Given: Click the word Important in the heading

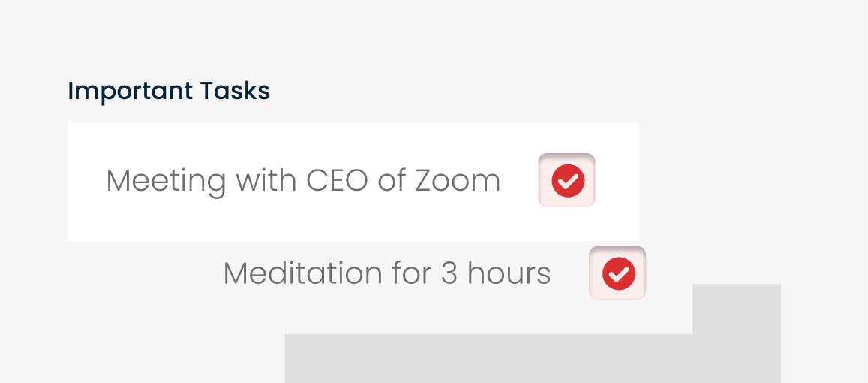Looking at the screenshot, I should point(131,92).
